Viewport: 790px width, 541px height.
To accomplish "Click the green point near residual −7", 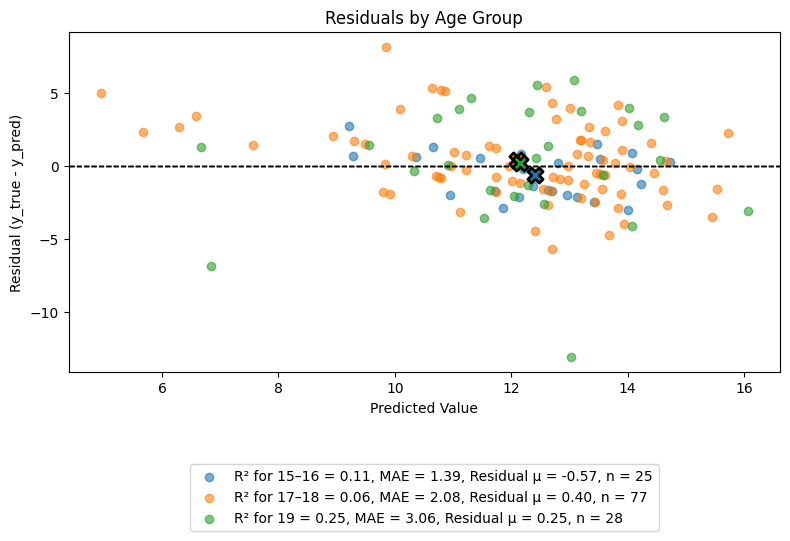I will pyautogui.click(x=211, y=266).
